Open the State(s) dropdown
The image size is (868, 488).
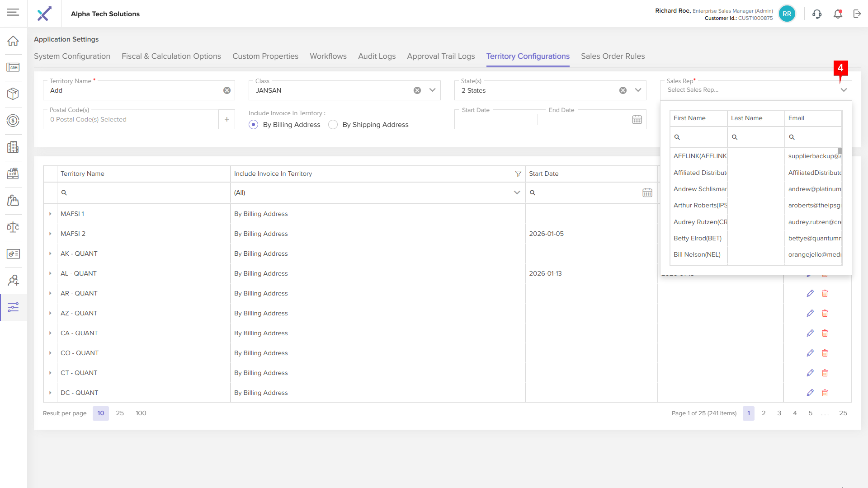click(638, 90)
